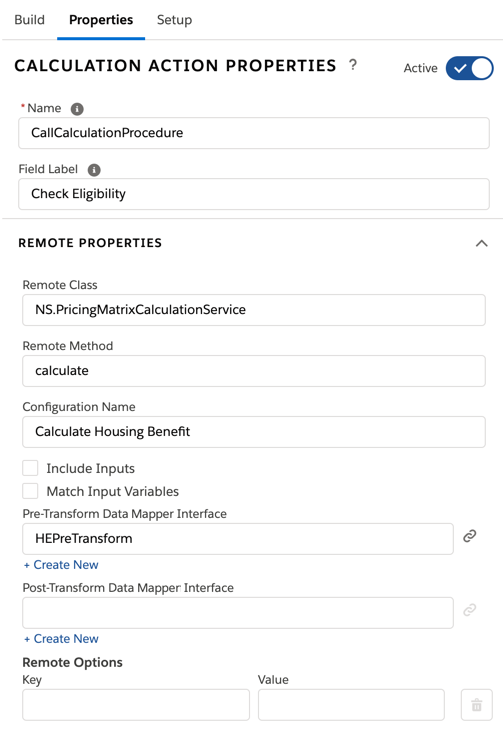Collapse the Remote Properties section
503x732 pixels.
coord(482,243)
